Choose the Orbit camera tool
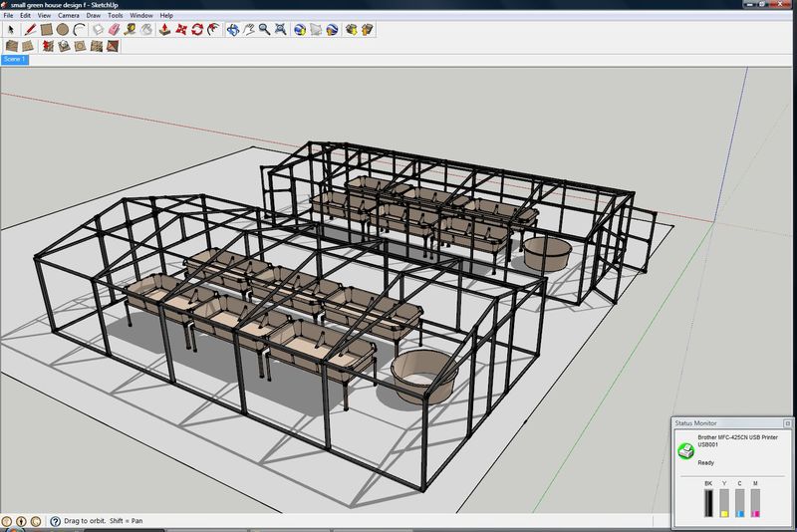This screenshot has height=532, width=797. [x=231, y=30]
